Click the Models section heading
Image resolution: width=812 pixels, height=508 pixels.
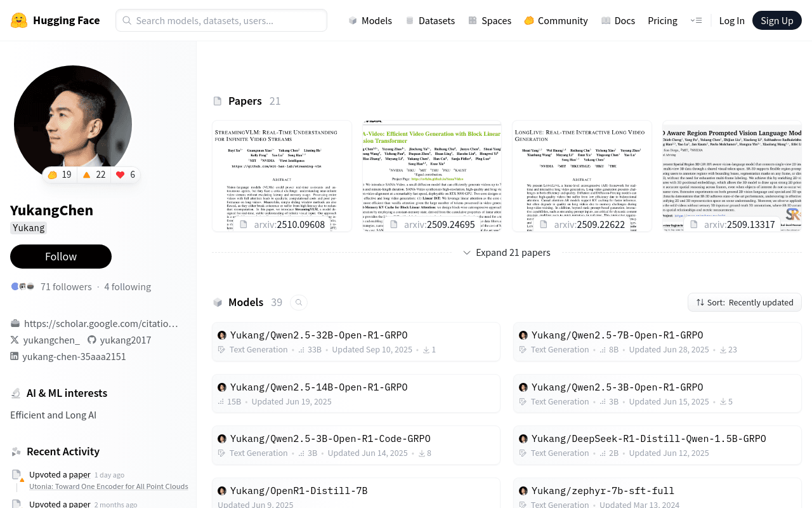246,302
